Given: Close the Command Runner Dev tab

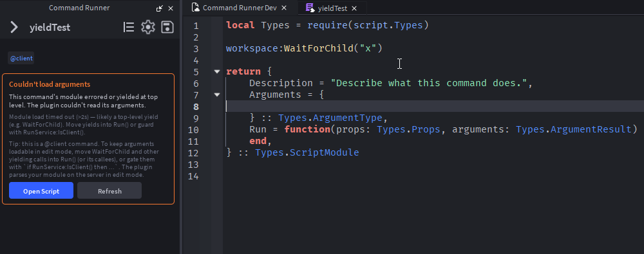Looking at the screenshot, I should tap(283, 8).
